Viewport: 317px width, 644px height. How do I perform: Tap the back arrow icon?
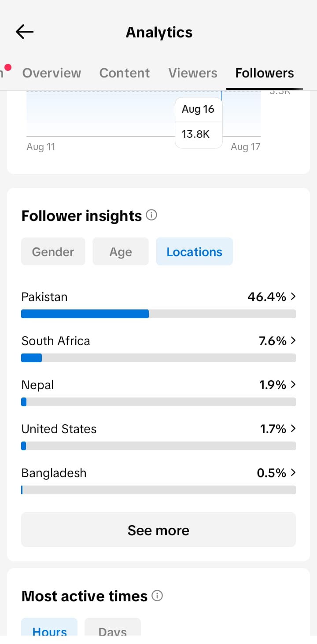coord(25,32)
